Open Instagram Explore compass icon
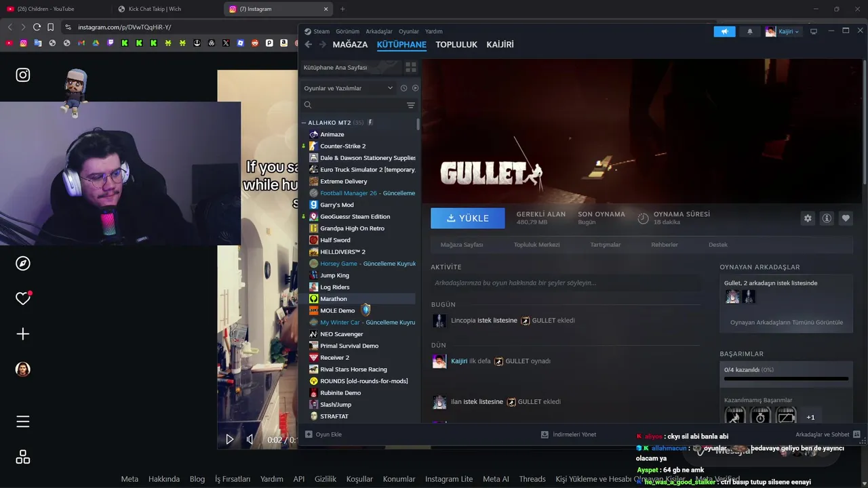 [23, 264]
